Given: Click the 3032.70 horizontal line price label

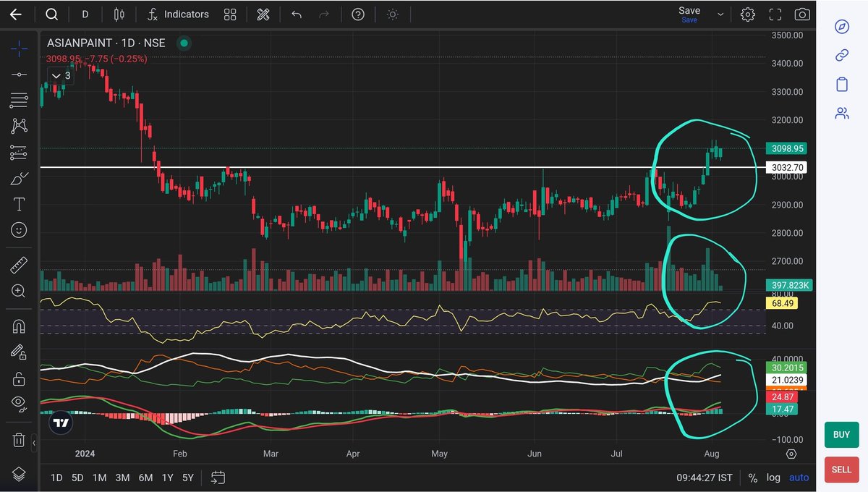Looking at the screenshot, I should pos(788,167).
